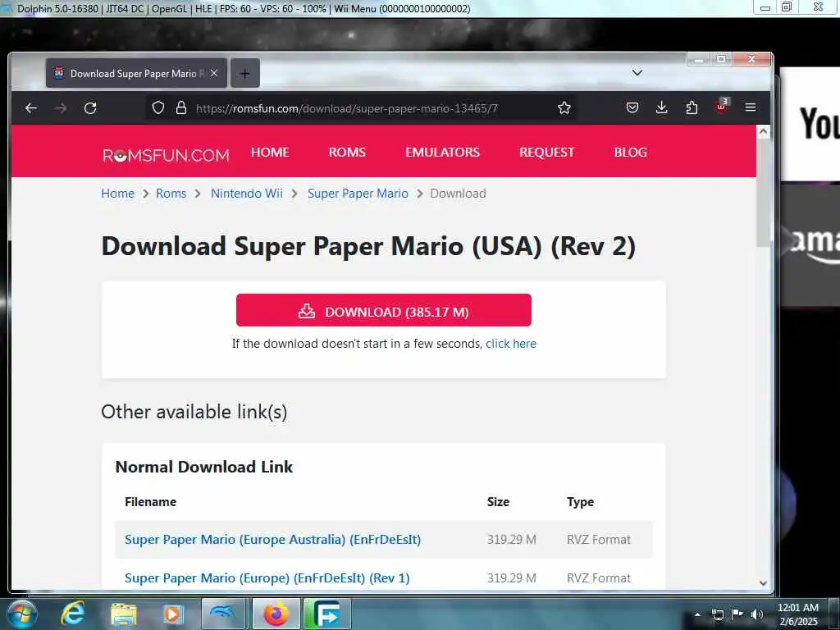Open the network tray icon
840x630 pixels.
click(717, 614)
